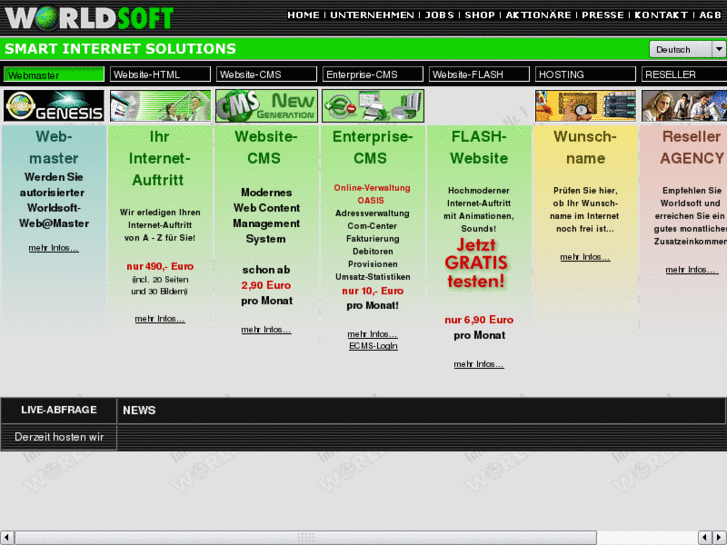Click Derzeit hosten wir text
The height and width of the screenshot is (545, 727).
coord(59,437)
